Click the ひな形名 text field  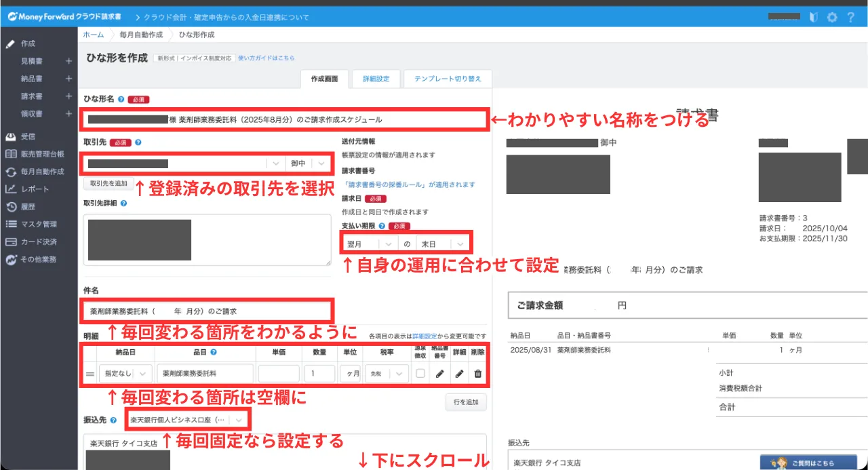pyautogui.click(x=283, y=119)
